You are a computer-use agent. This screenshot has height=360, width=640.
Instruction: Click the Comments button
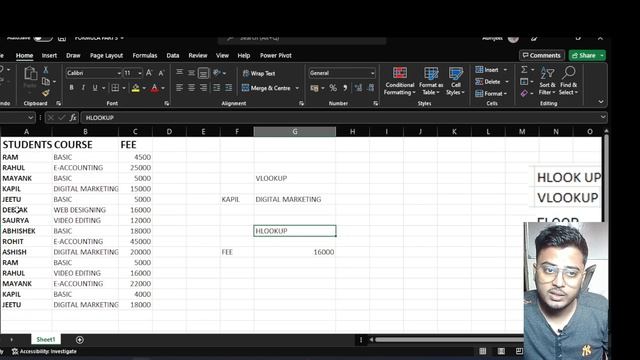[x=542, y=56]
